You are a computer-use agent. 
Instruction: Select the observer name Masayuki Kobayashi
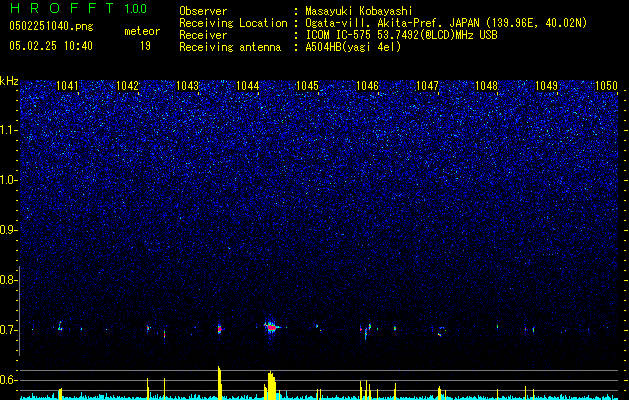tap(359, 11)
